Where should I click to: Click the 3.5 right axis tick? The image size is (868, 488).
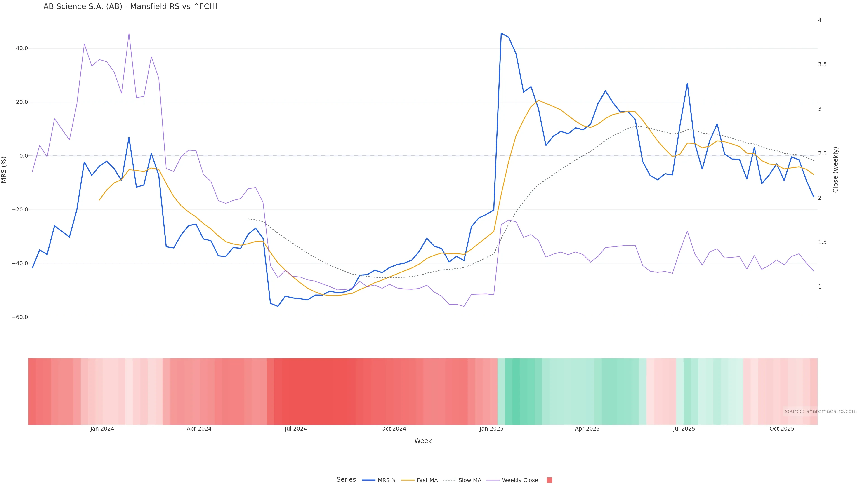822,64
